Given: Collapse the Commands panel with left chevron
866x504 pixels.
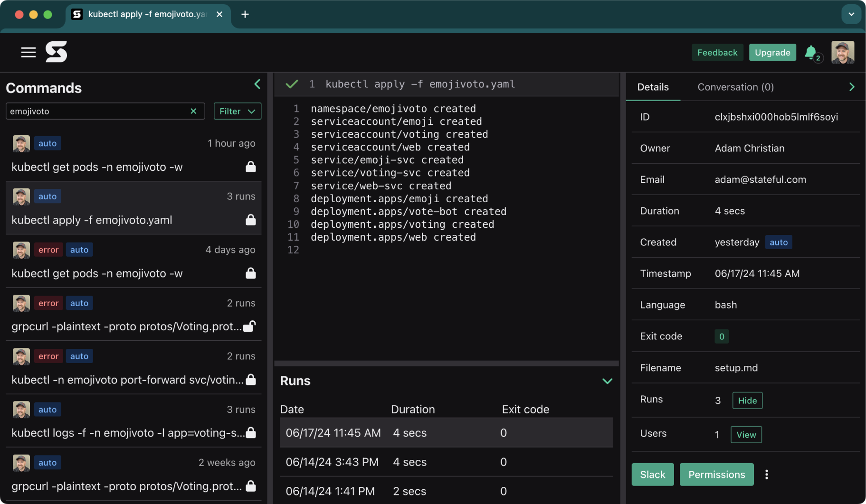Looking at the screenshot, I should (257, 84).
